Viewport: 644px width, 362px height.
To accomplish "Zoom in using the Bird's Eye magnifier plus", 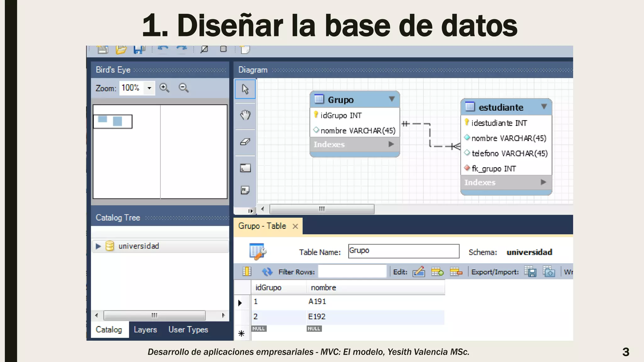I will point(164,88).
